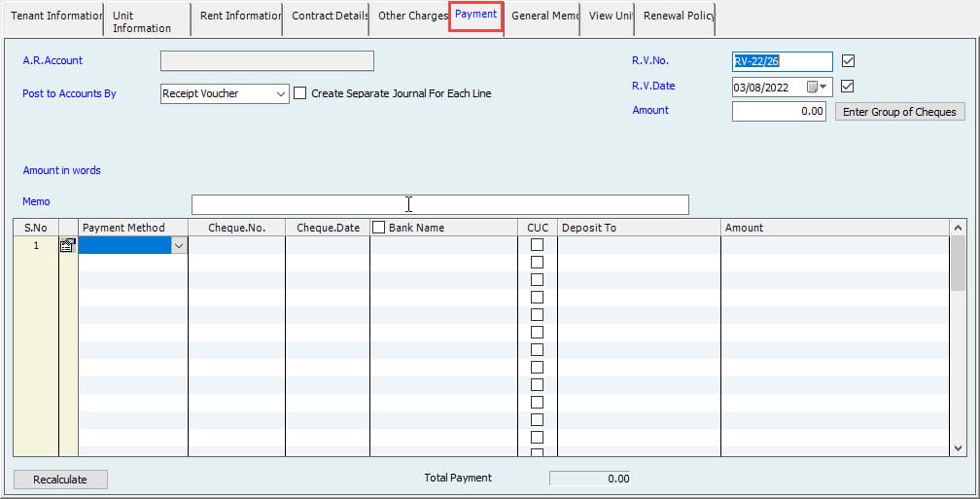Toggle the checkbox next to R.V.Date

848,87
